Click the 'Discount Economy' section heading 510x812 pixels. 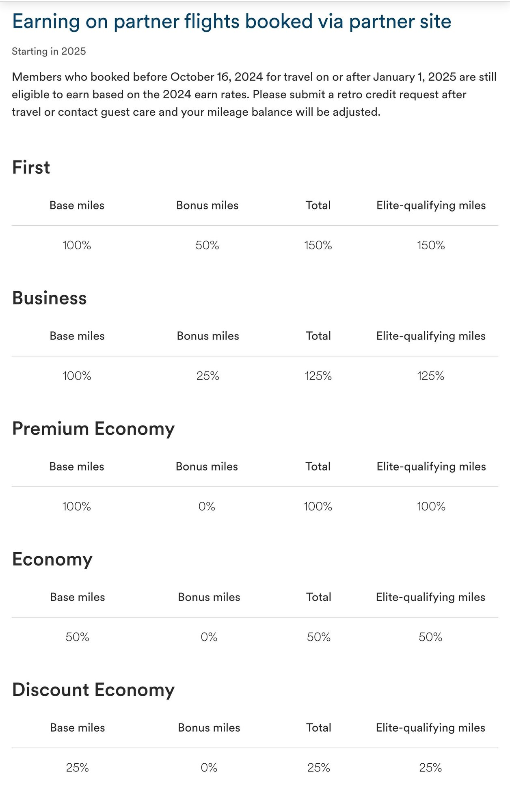93,690
